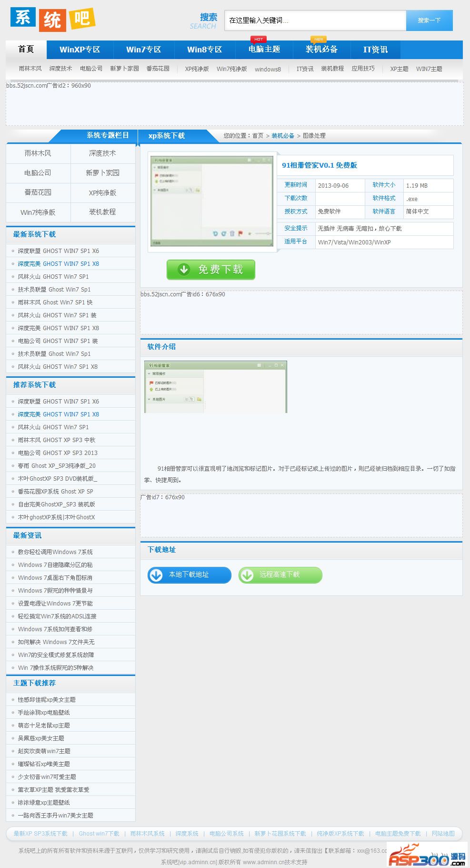Open the Win8专区 navigation tab
This screenshot has width=470, height=868.
pyautogui.click(x=205, y=50)
